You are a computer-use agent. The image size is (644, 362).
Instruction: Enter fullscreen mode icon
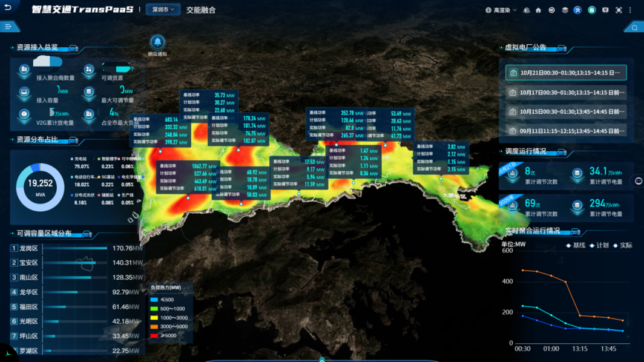[x=618, y=10]
